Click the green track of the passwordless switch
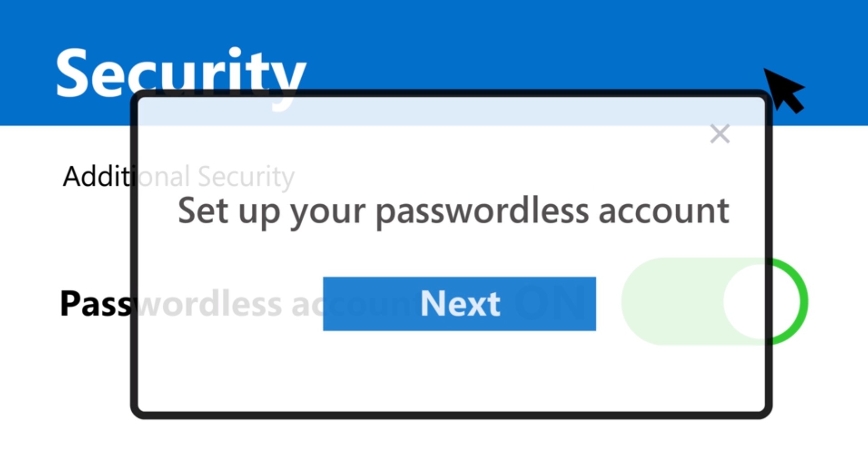The width and height of the screenshot is (868, 464). click(x=668, y=301)
